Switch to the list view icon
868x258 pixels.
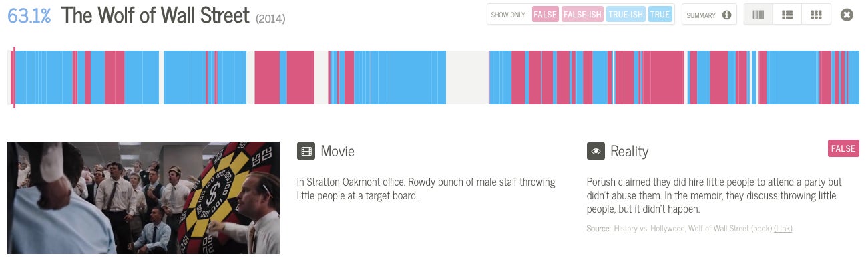coord(787,15)
